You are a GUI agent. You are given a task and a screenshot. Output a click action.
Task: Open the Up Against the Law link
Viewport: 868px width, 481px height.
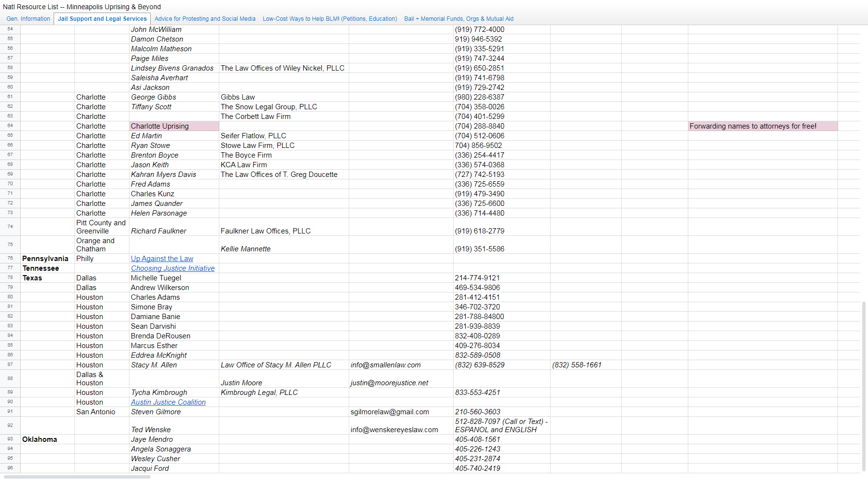[162, 259]
